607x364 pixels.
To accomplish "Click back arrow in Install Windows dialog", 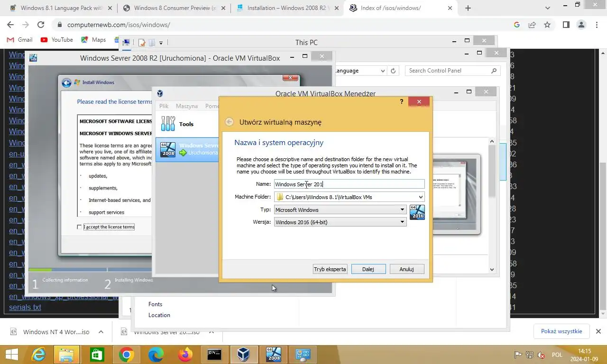I will (66, 82).
